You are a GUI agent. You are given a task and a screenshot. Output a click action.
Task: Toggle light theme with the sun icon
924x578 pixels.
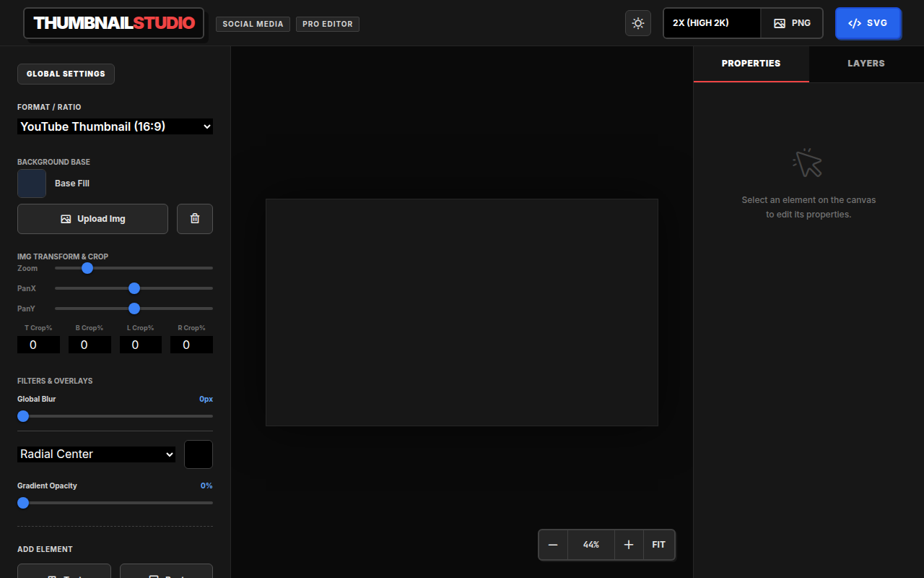(637, 23)
